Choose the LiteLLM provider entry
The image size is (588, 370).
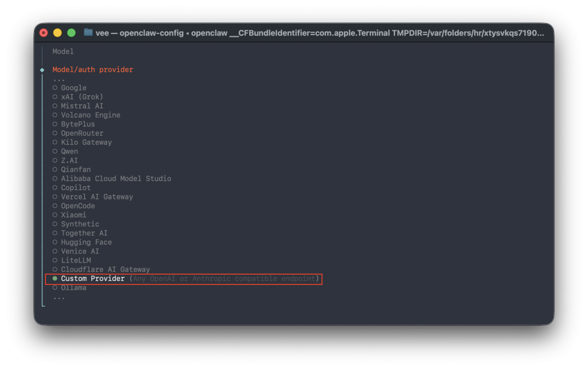76,260
